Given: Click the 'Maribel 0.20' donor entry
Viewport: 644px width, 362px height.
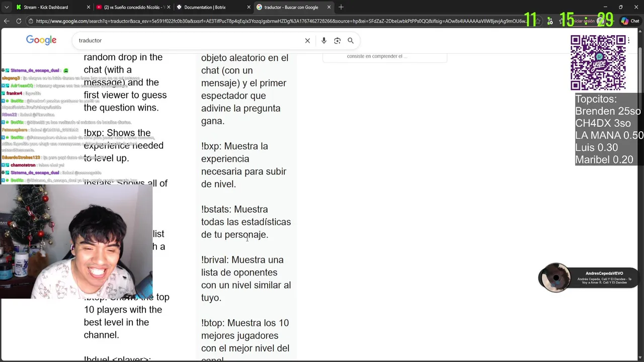Looking at the screenshot, I should click(x=604, y=159).
